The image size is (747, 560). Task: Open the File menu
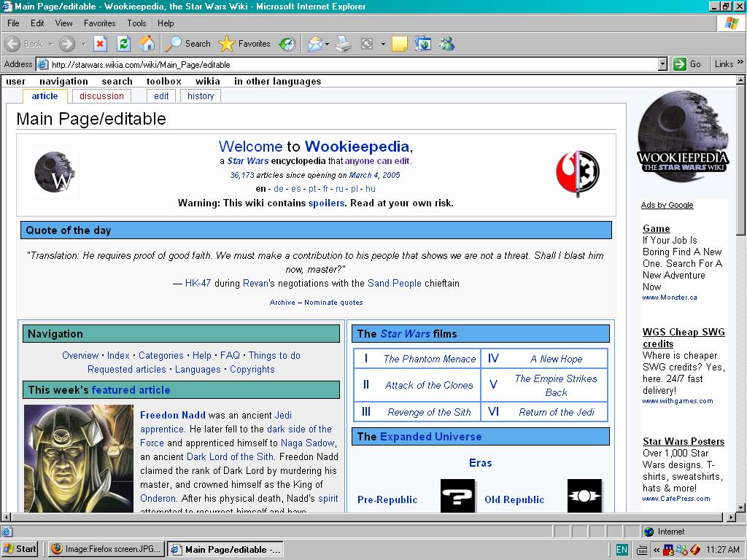(x=13, y=23)
